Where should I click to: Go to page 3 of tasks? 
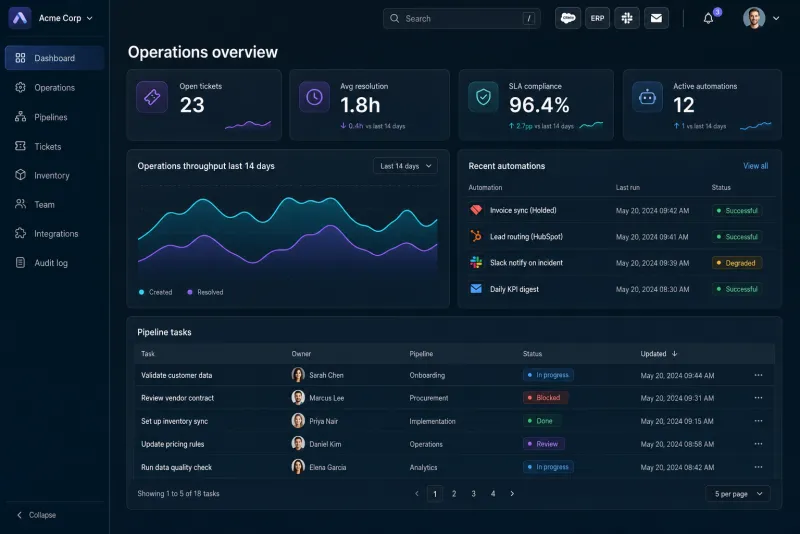coord(473,494)
